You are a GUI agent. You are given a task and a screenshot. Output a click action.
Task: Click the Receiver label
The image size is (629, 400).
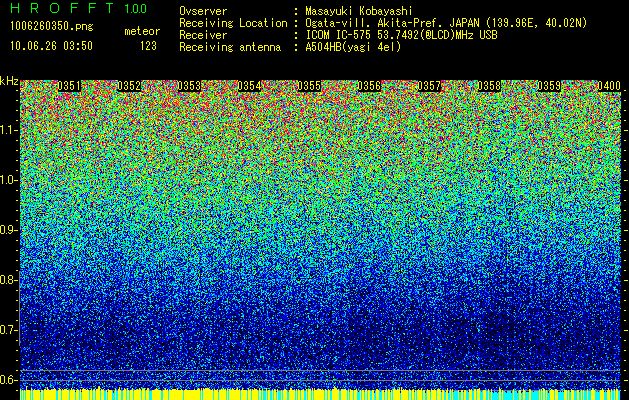[203, 35]
